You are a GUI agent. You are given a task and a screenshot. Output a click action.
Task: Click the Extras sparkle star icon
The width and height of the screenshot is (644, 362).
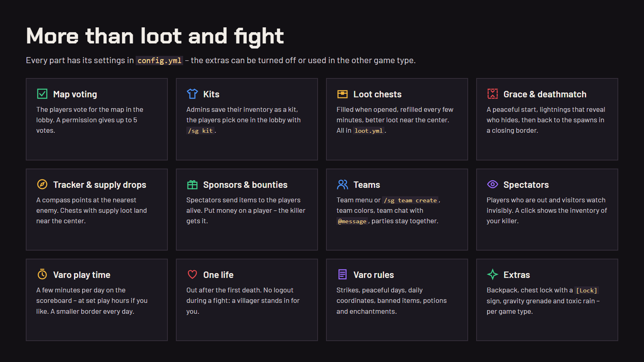click(493, 274)
